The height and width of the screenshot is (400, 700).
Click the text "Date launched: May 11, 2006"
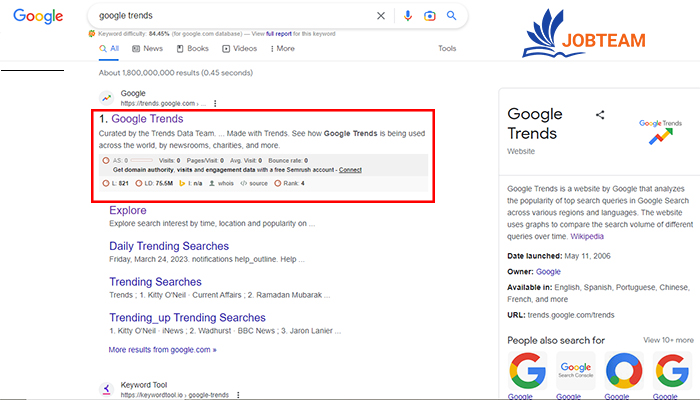[x=558, y=256]
